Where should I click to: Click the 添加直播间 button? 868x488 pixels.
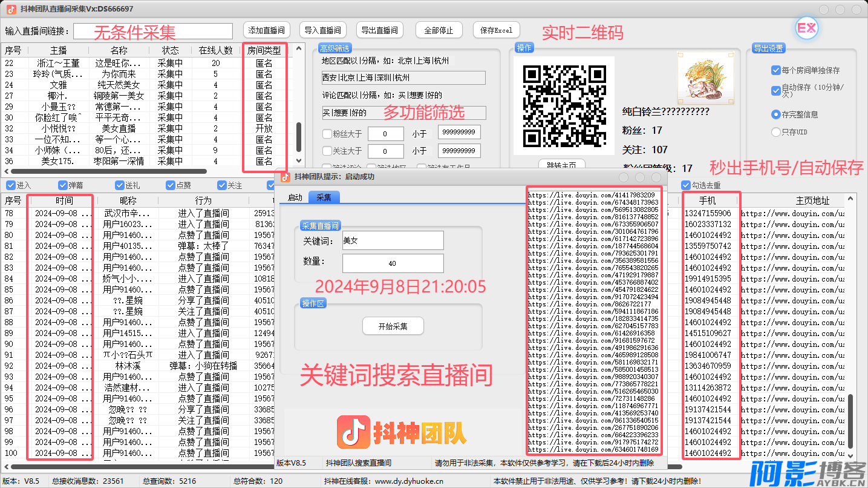tap(267, 30)
